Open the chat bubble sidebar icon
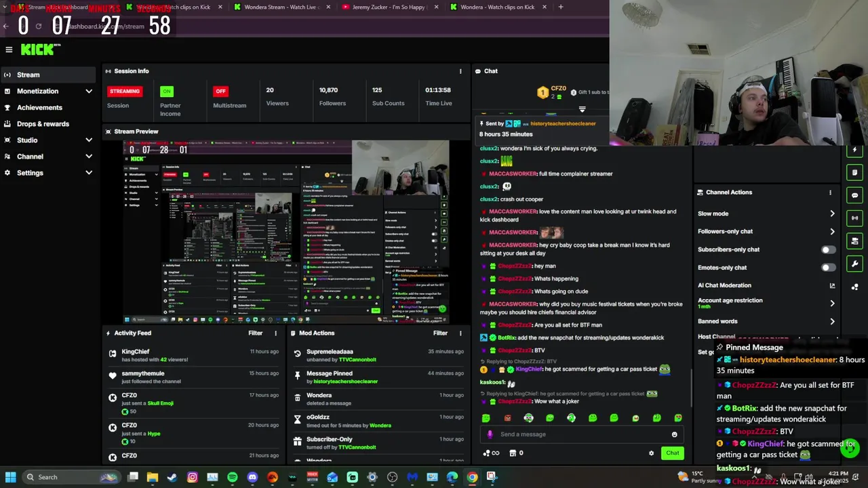Screen dimensions: 868x488 point(854,195)
